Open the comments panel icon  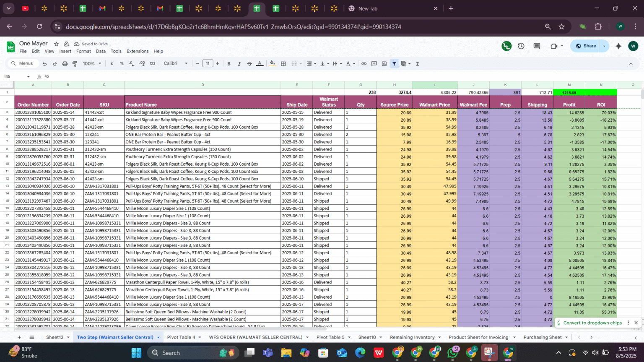[537, 46]
